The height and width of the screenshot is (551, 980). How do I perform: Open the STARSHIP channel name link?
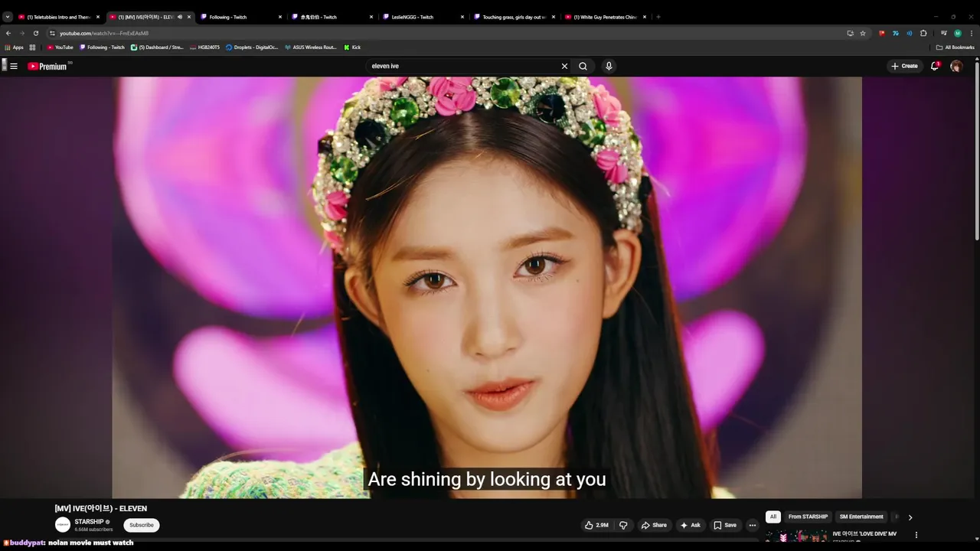[x=89, y=522]
